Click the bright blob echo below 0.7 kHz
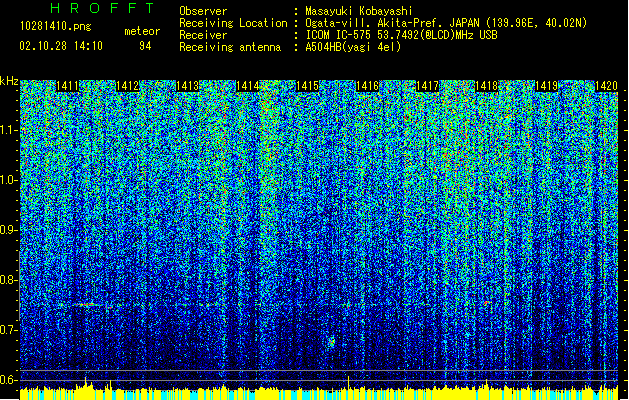 pos(331,342)
